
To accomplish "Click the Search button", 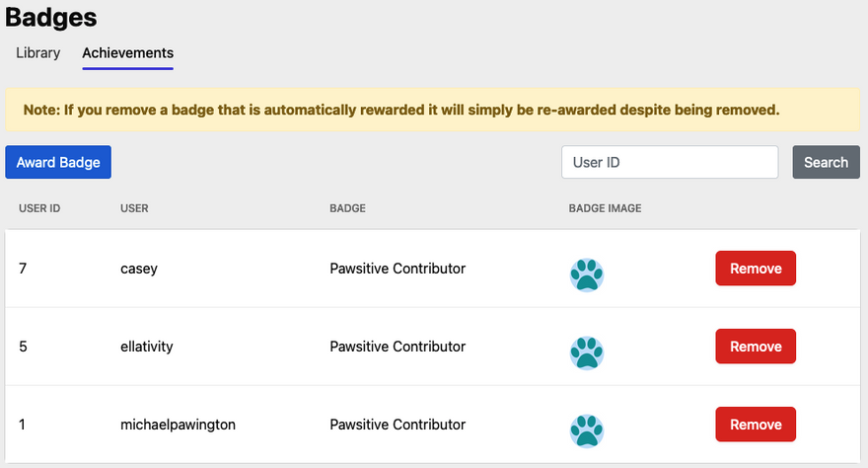I will tap(826, 162).
